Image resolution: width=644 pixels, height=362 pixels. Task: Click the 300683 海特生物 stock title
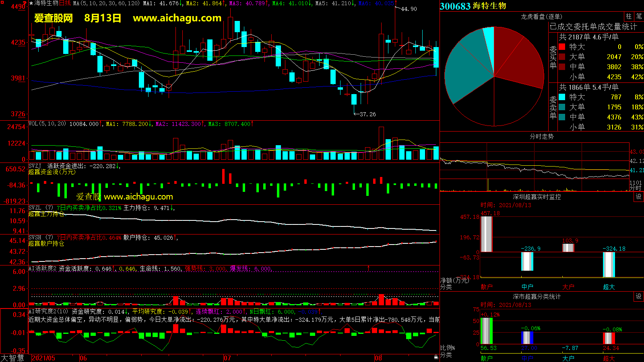473,6
